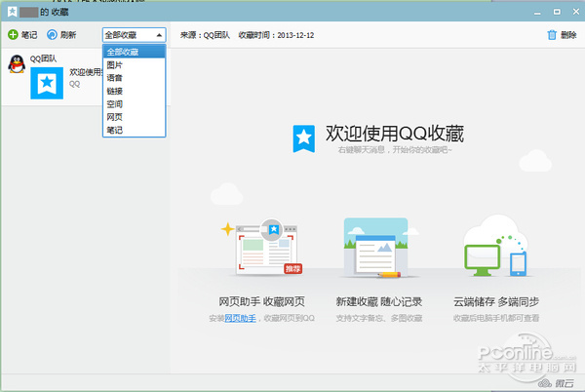585x392 pixels.
Task: Collapse the 全部收藏 dropdown arrow
Action: (159, 35)
